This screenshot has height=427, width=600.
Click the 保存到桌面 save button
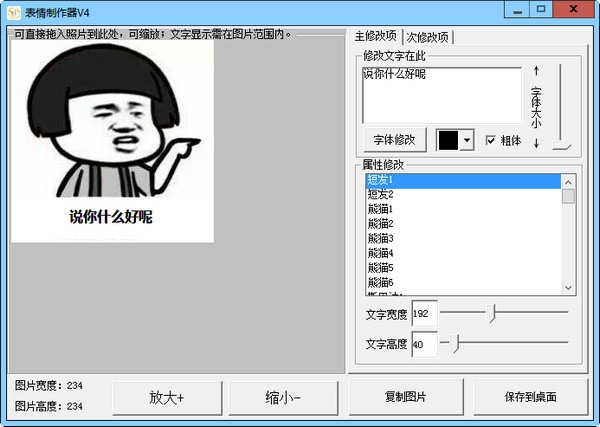click(x=531, y=397)
